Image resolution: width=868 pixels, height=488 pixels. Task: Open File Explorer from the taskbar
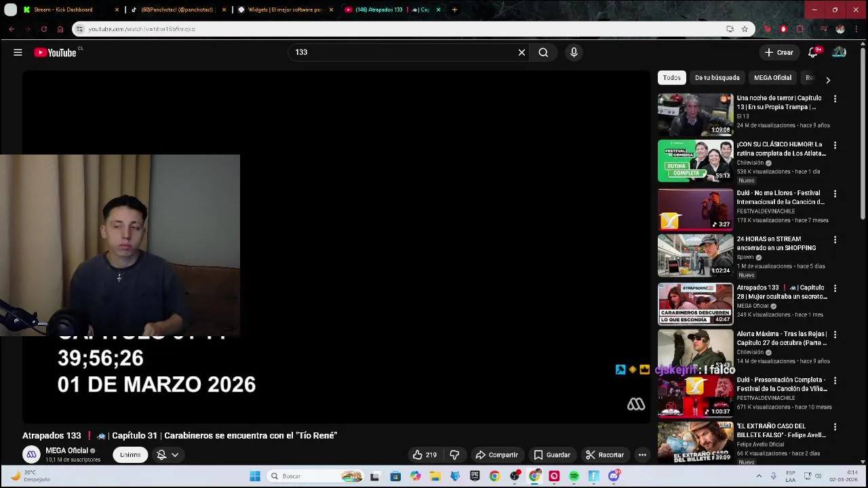tap(435, 476)
